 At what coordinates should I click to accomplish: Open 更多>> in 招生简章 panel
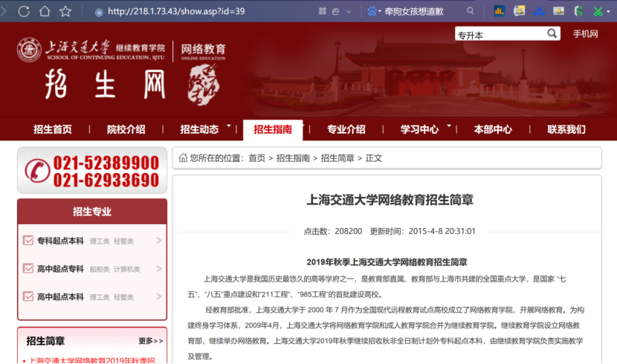[x=151, y=341]
